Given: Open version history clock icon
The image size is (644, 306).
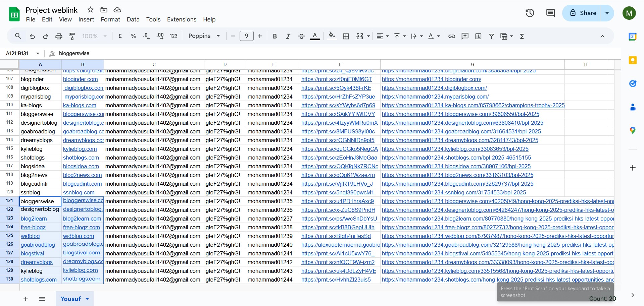Looking at the screenshot, I should [530, 13].
